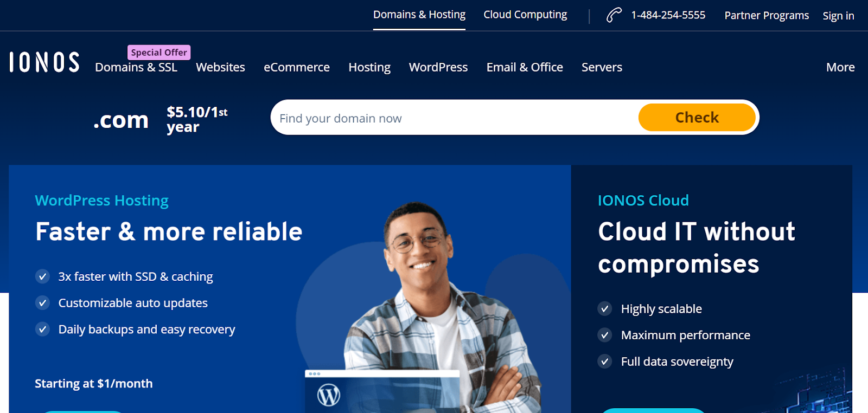Screen dimensions: 868x413
Task: Open the WordPress menu
Action: pos(438,67)
